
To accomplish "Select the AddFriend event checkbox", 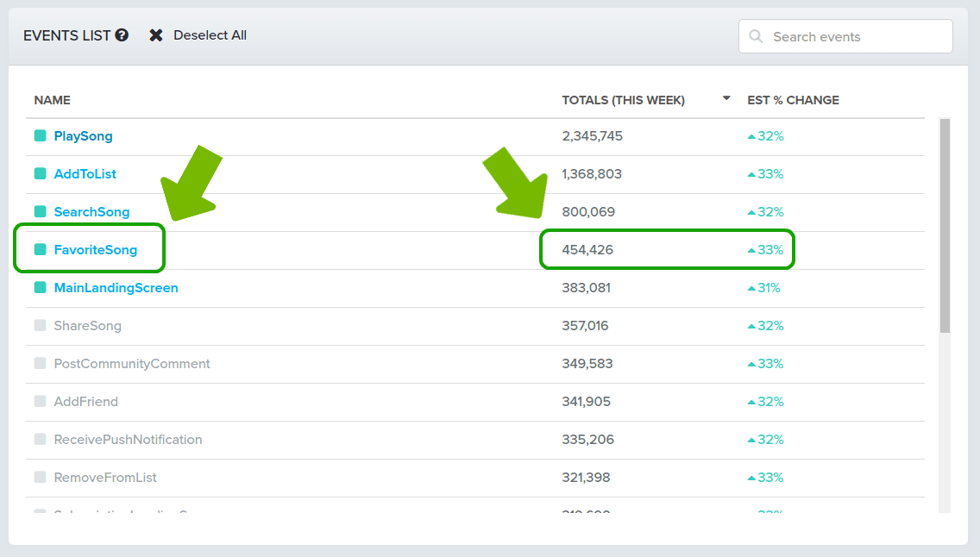I will pos(40,402).
